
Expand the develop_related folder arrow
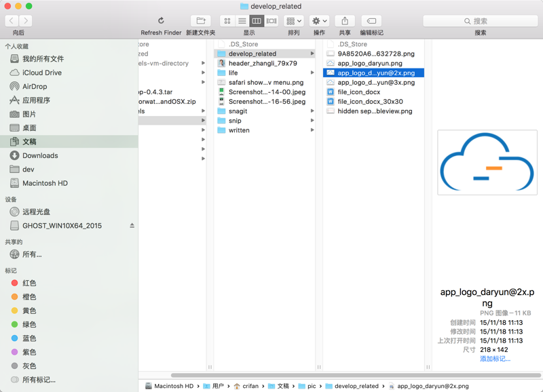pos(312,54)
